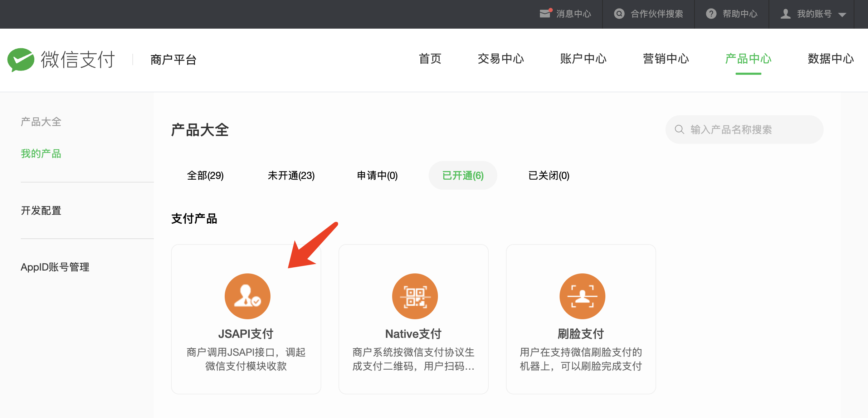Click the my account user icon

[785, 14]
